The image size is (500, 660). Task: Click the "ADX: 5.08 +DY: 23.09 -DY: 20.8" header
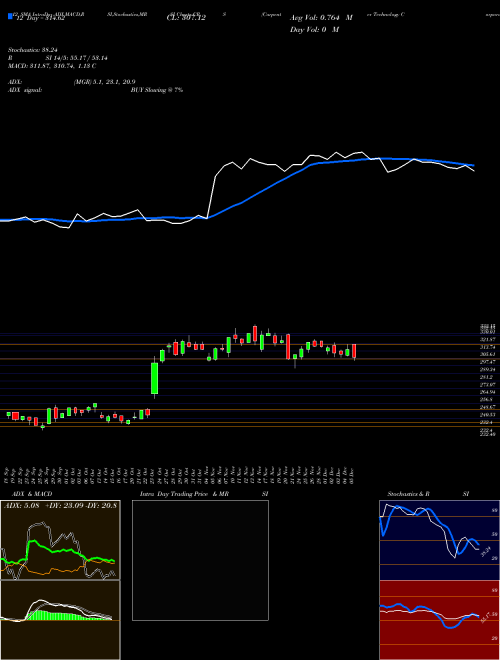pos(60,505)
